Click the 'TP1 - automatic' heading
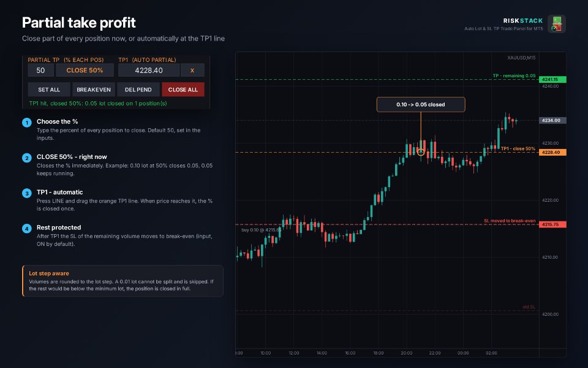The height and width of the screenshot is (368, 588). tap(59, 192)
